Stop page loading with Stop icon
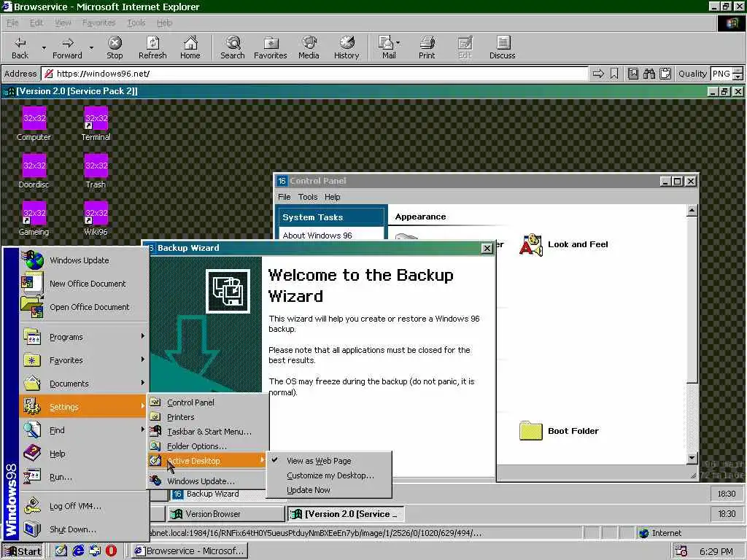The height and width of the screenshot is (560, 747). (115, 48)
